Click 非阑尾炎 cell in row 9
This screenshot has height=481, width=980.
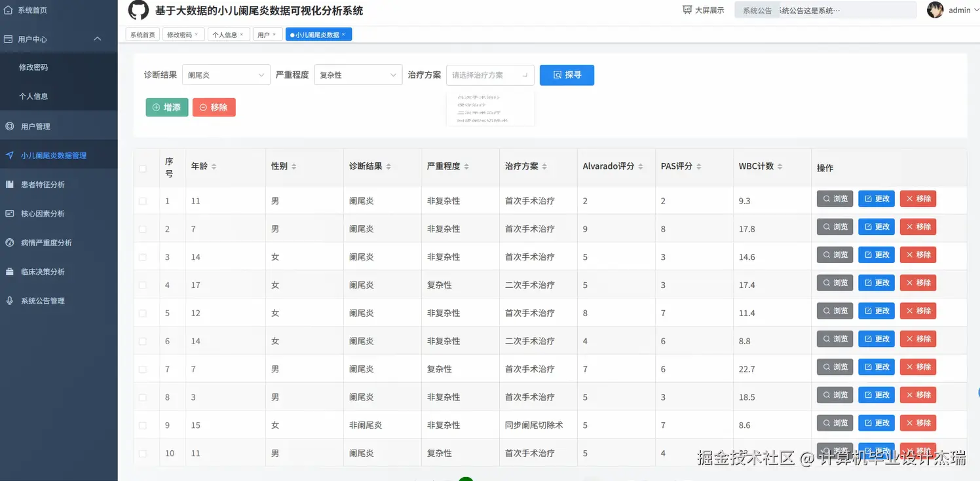click(x=366, y=425)
